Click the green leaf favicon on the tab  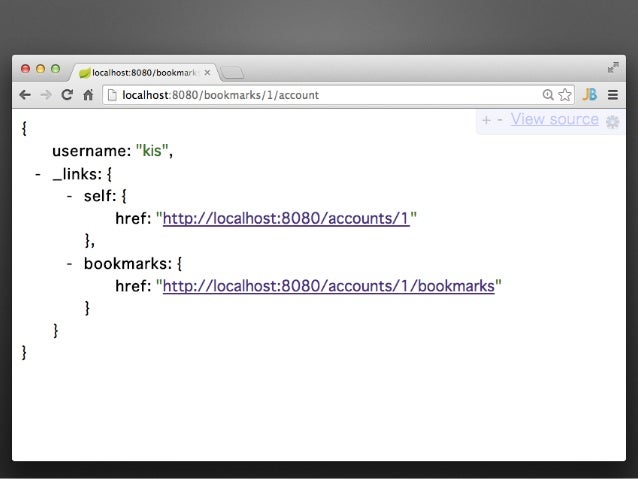[84, 73]
